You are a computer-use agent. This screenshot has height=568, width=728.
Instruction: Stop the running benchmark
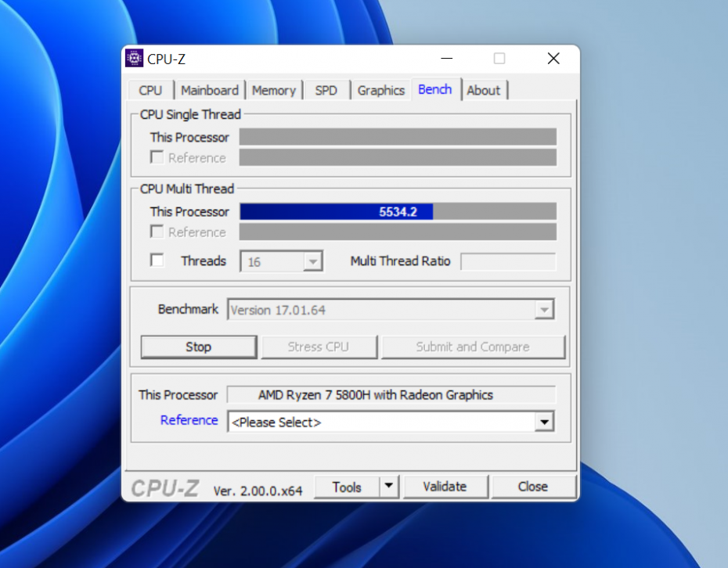click(x=199, y=347)
